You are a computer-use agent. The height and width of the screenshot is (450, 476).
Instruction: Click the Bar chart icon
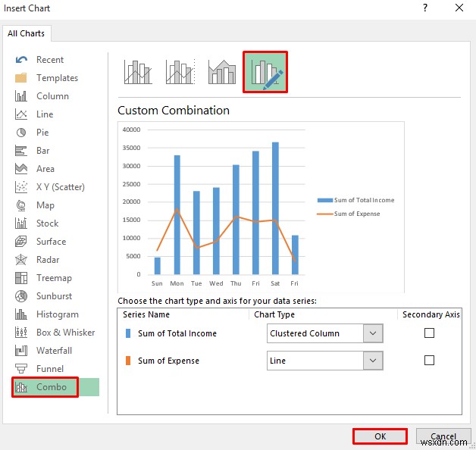[21, 151]
